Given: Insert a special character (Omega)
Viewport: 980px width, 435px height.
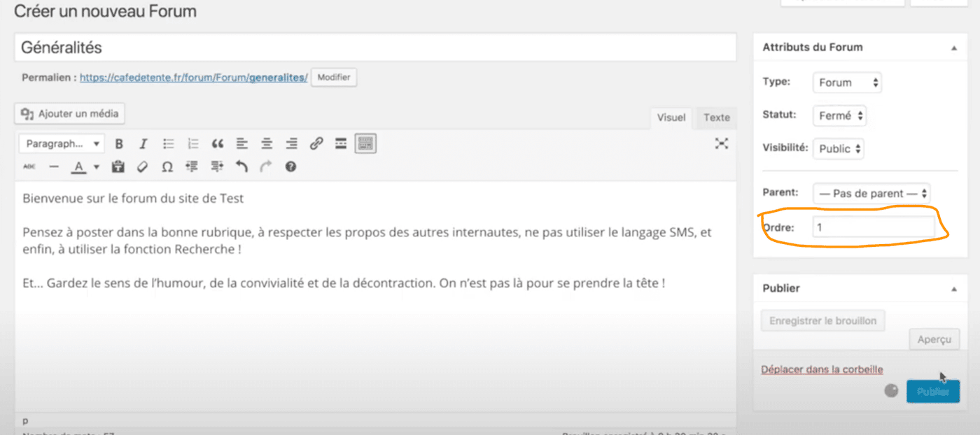Looking at the screenshot, I should (x=167, y=167).
